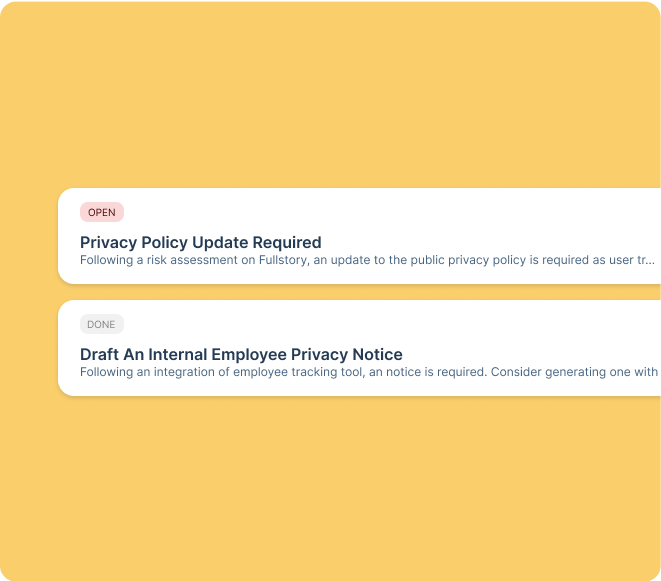Click the word 'Notice' in second title
Viewport: 661px width, 581px height.
tap(376, 354)
